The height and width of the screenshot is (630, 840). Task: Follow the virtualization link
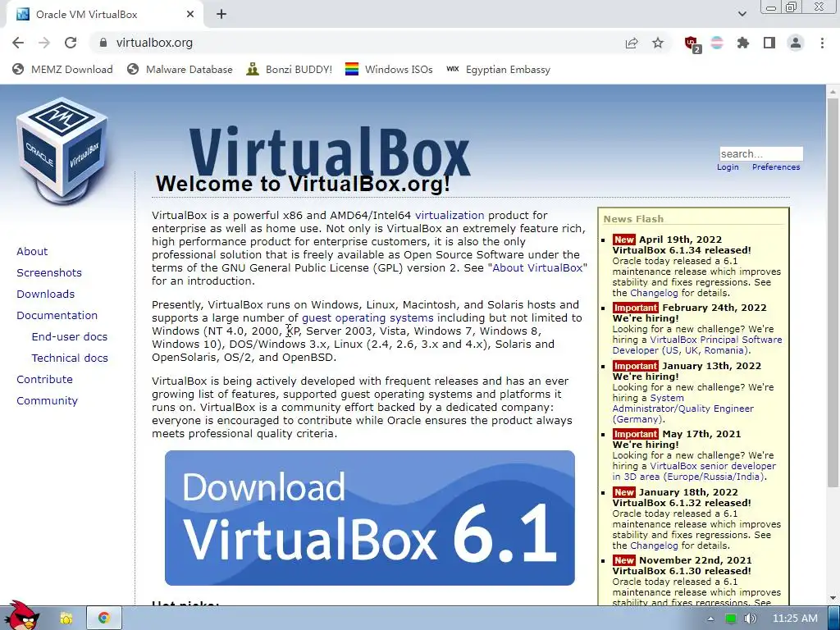450,216
